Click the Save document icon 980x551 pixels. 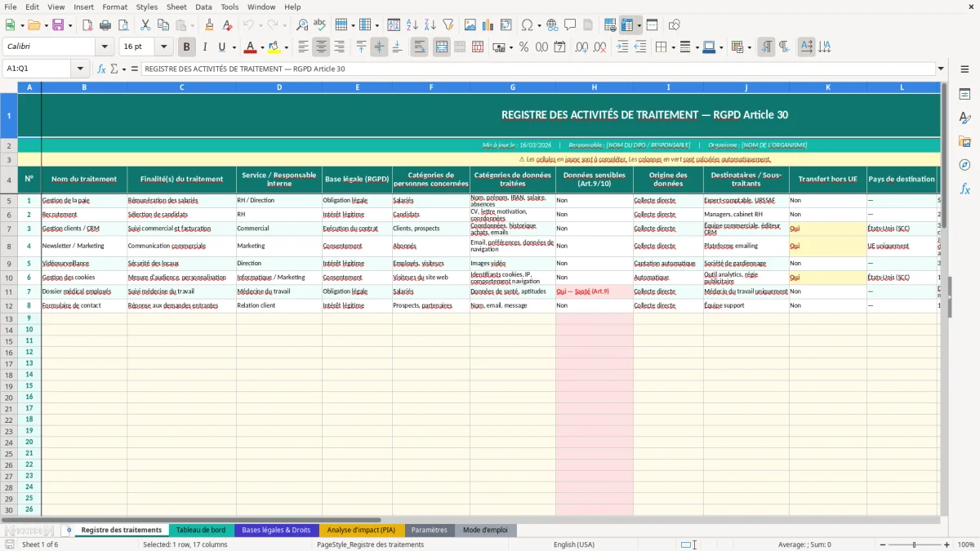[x=58, y=25]
